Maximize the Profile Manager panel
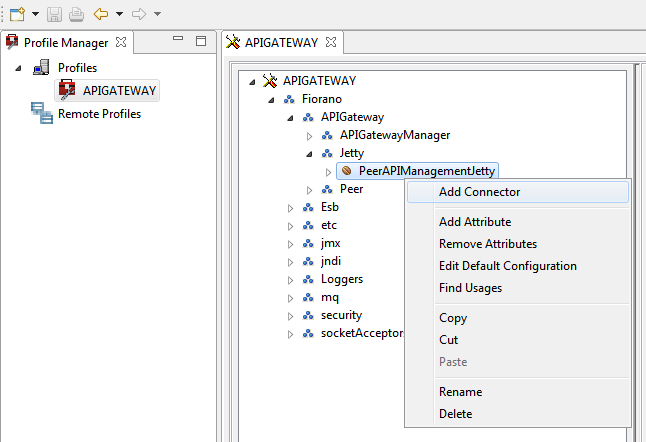This screenshot has height=442, width=646. pos(201,41)
